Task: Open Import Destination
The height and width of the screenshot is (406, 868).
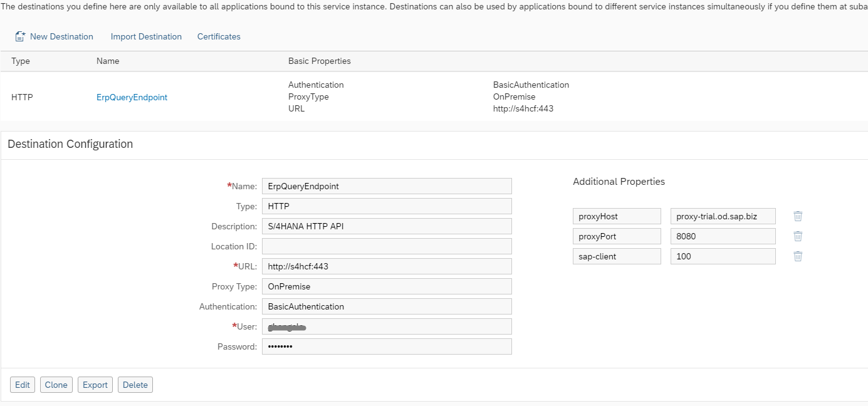Action: [146, 37]
